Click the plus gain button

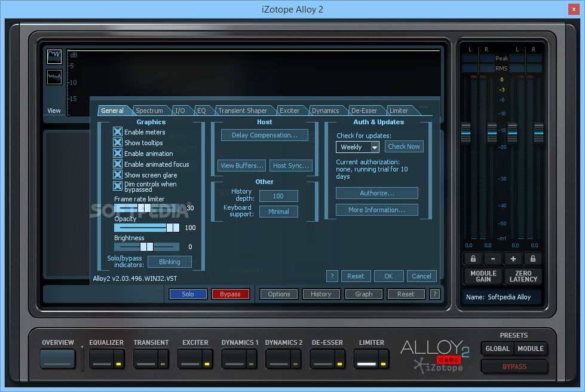(x=513, y=259)
